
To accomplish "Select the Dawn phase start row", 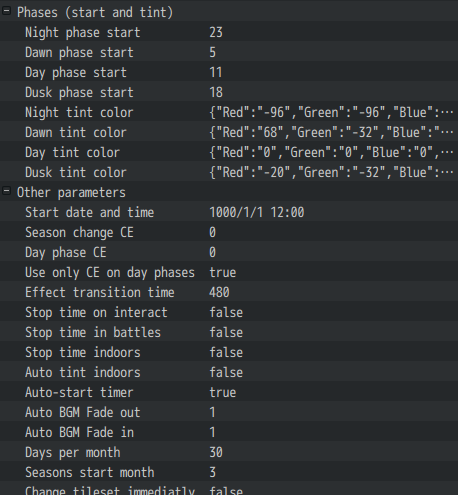I will coord(229,51).
